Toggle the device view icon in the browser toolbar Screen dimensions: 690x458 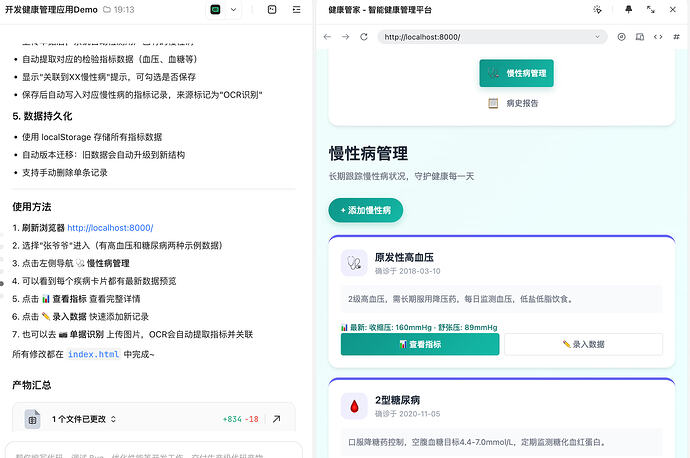pos(640,37)
